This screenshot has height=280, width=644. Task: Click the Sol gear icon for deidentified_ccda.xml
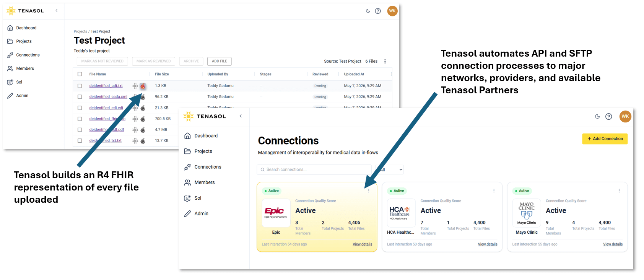tap(135, 97)
